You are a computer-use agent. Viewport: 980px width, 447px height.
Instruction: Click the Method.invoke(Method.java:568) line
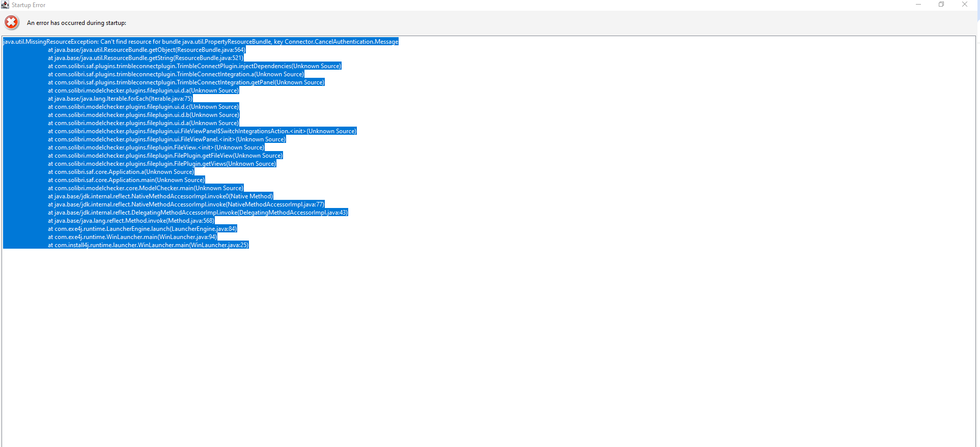[x=131, y=221]
